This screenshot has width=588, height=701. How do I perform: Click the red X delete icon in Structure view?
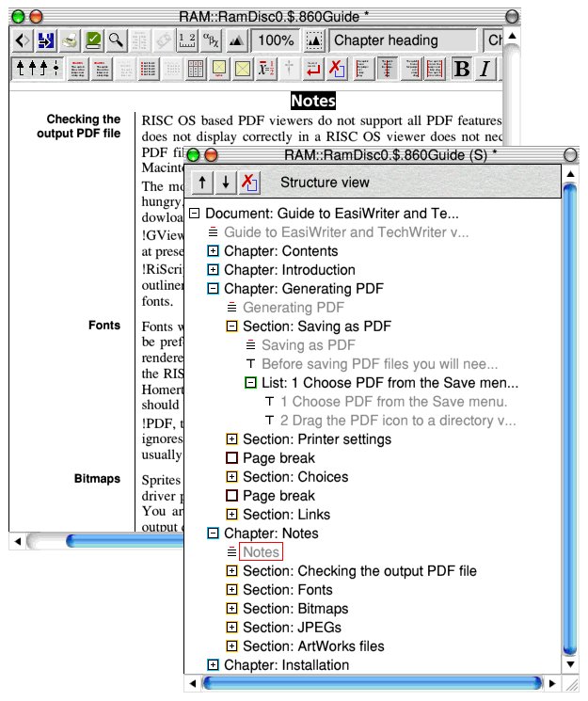pyautogui.click(x=249, y=182)
